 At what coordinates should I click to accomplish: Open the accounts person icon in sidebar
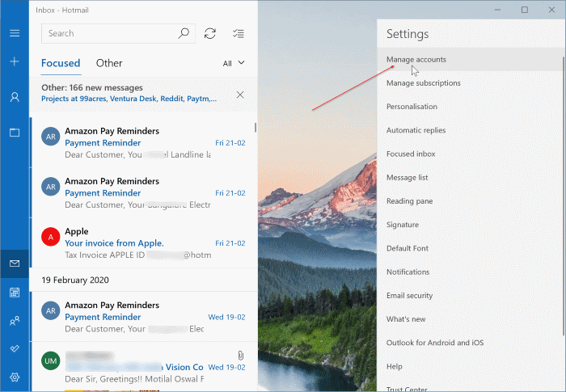15,97
